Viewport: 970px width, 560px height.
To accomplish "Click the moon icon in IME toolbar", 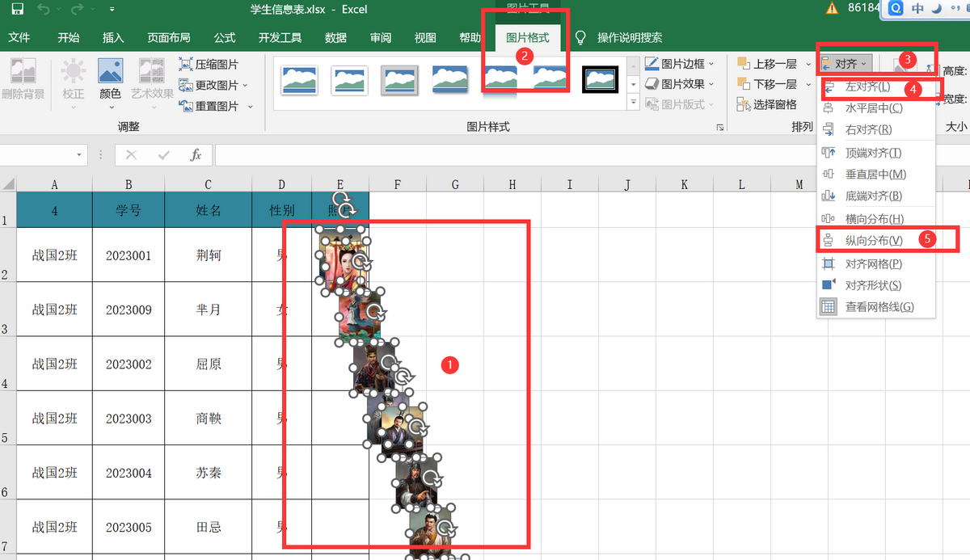I will (937, 10).
